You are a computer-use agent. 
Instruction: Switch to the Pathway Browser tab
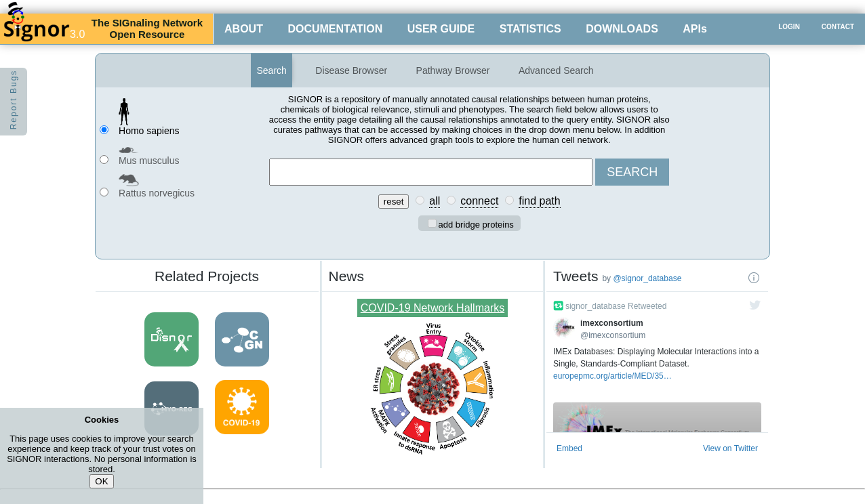(x=453, y=70)
